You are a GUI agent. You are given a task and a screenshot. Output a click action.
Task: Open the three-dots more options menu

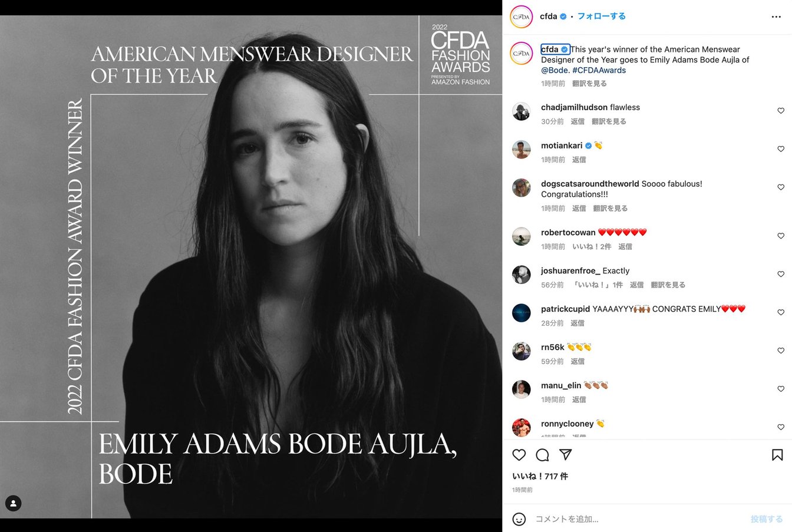pyautogui.click(x=776, y=16)
